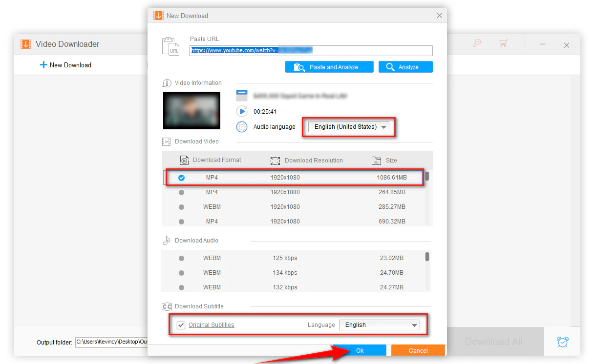Switch to the New Download tab
Image resolution: width=595 pixels, height=364 pixels.
click(x=66, y=64)
